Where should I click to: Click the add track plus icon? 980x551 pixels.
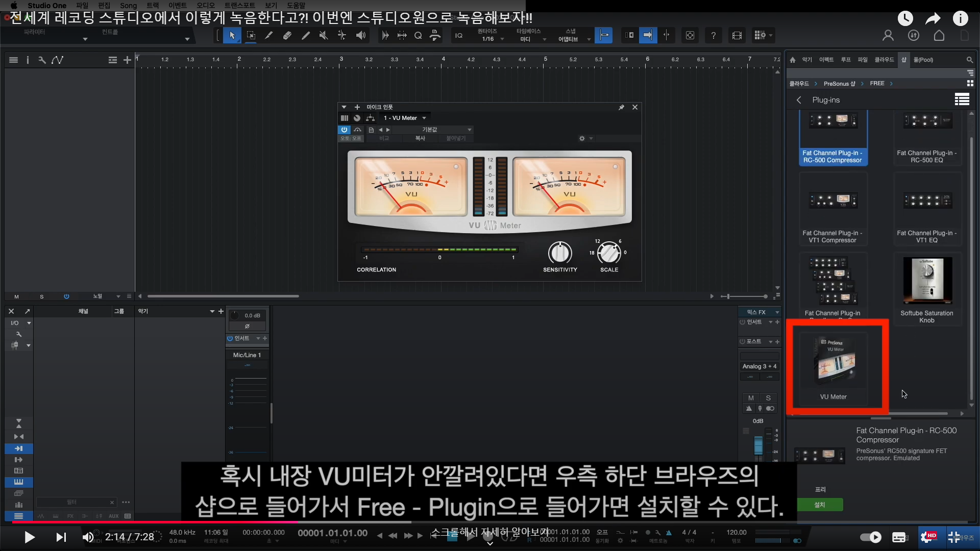tap(127, 60)
